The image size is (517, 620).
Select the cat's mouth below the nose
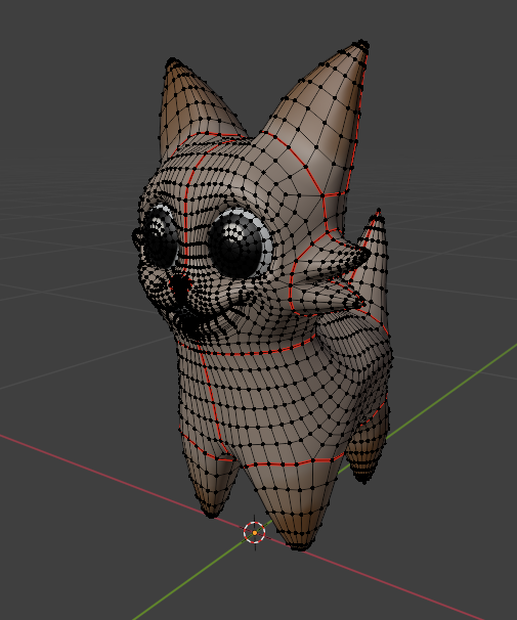pyautogui.click(x=198, y=314)
